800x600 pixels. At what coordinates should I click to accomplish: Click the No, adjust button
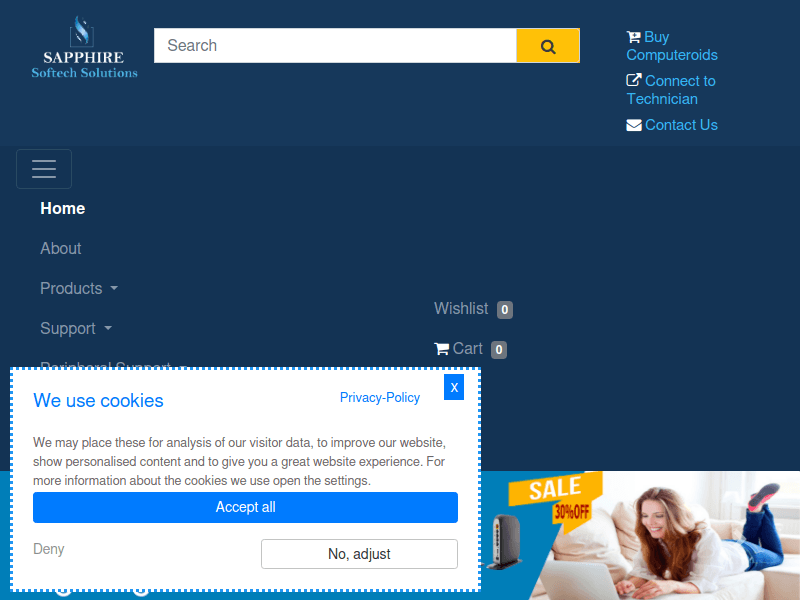(x=359, y=554)
